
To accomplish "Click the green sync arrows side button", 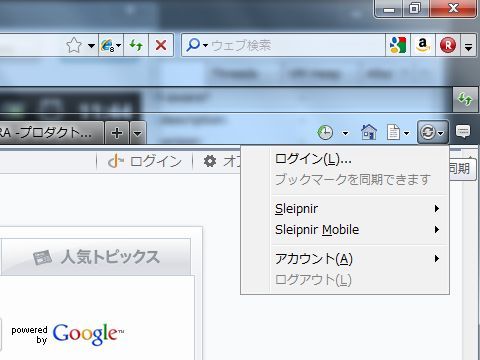I will point(465,99).
